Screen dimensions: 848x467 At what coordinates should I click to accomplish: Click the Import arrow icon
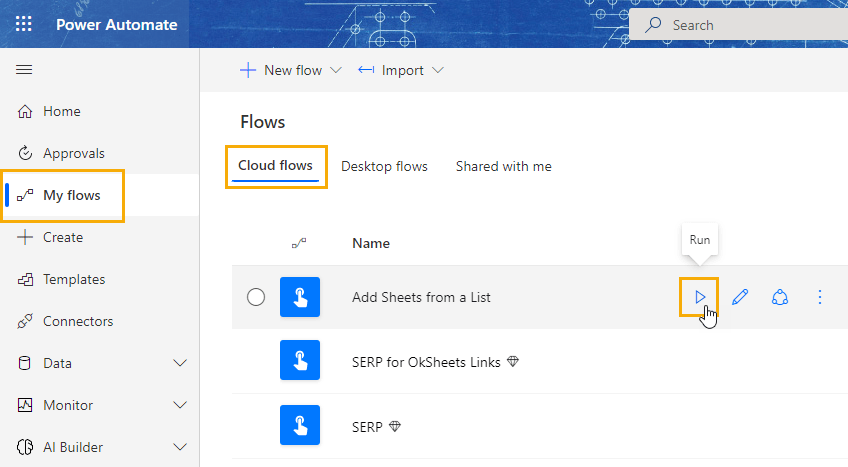click(366, 70)
